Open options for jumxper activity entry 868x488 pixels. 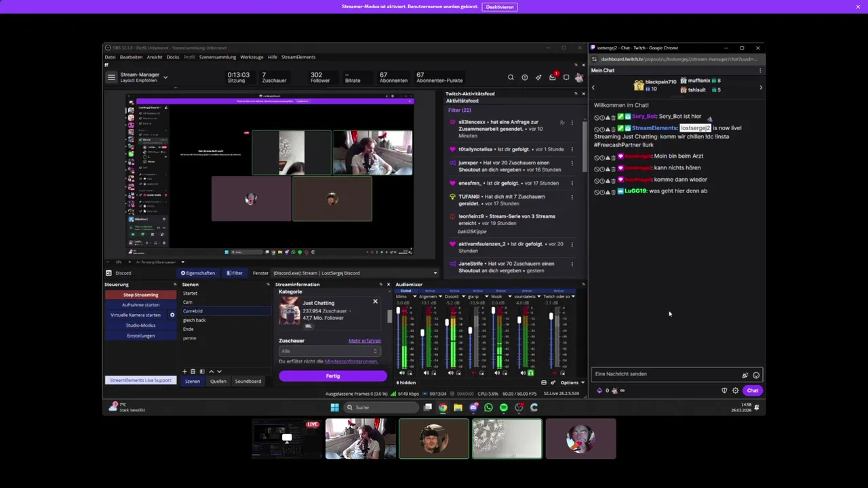572,163
